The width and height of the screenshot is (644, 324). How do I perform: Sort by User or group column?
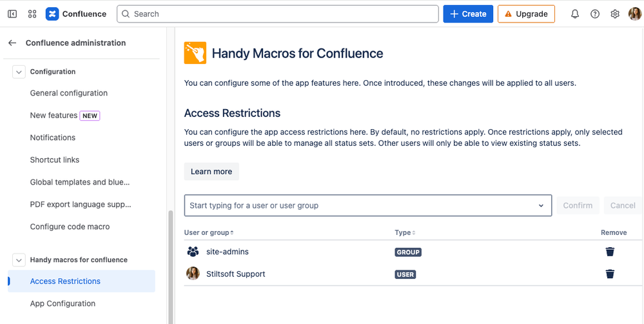coord(209,232)
